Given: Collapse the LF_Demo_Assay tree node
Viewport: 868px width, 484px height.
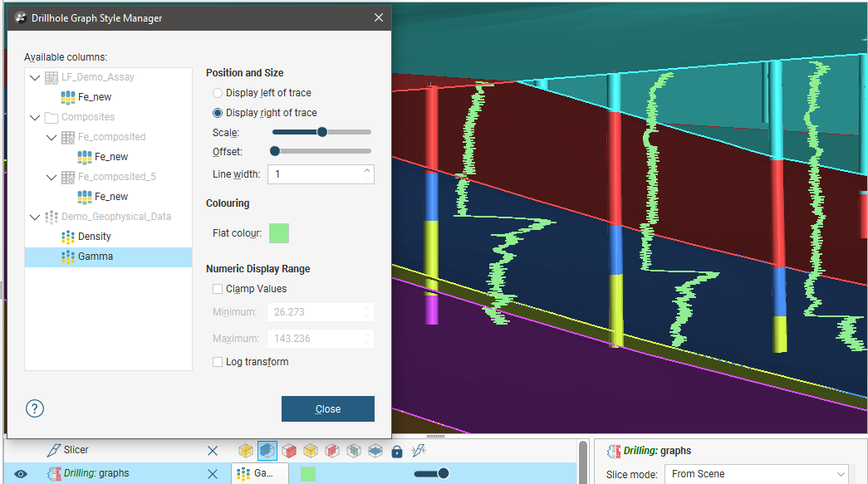Looking at the screenshot, I should tap(34, 77).
